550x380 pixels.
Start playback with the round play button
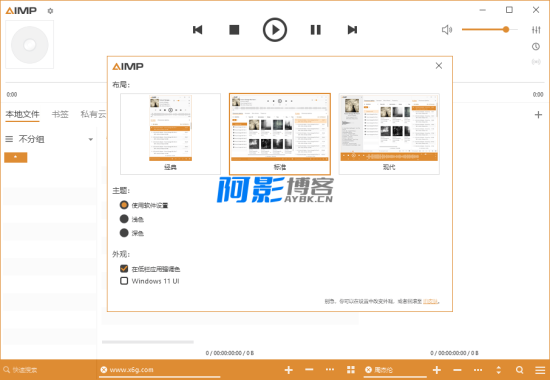pyautogui.click(x=275, y=30)
